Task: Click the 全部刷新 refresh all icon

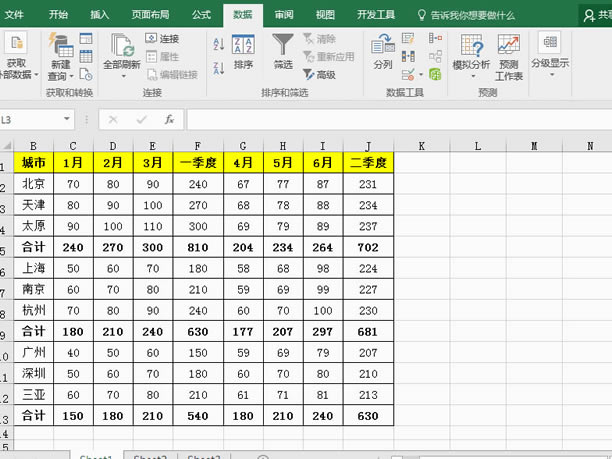Action: point(123,50)
